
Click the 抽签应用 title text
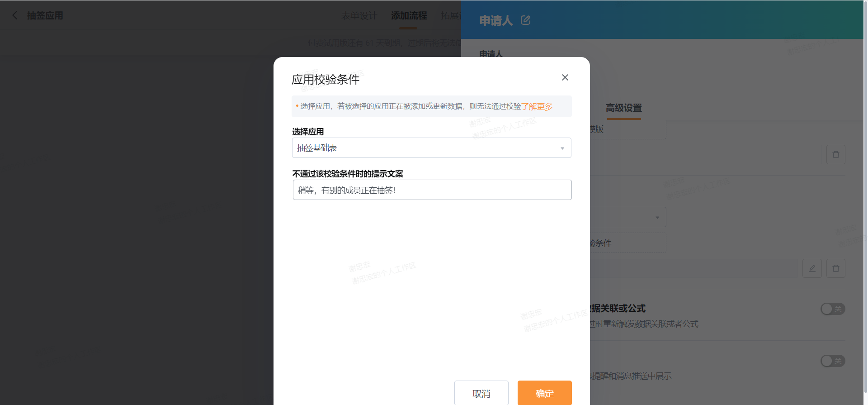pos(45,15)
